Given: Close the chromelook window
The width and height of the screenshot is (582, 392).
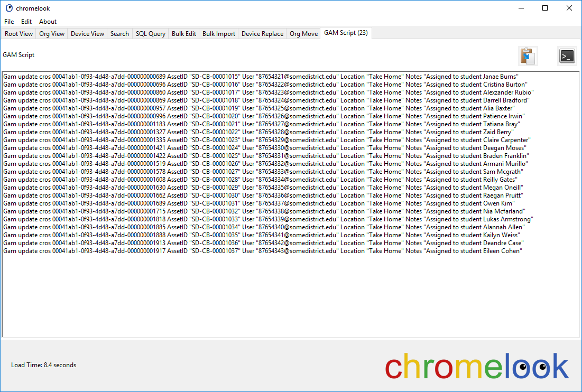Looking at the screenshot, I should click(569, 8).
